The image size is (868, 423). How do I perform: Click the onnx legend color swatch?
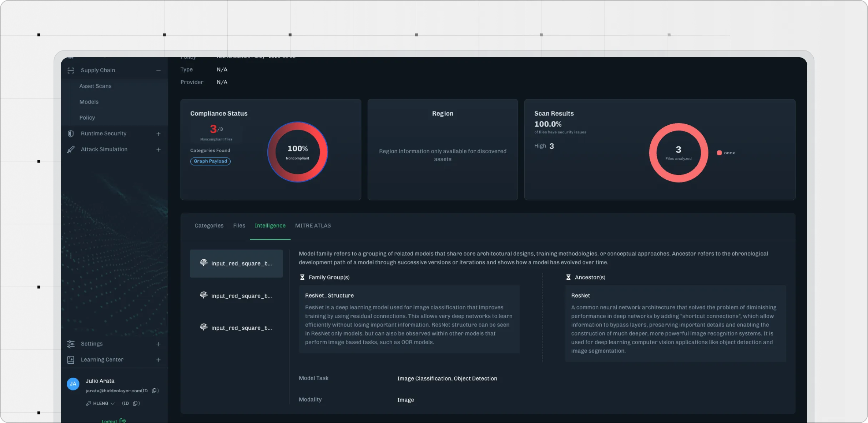(x=719, y=153)
